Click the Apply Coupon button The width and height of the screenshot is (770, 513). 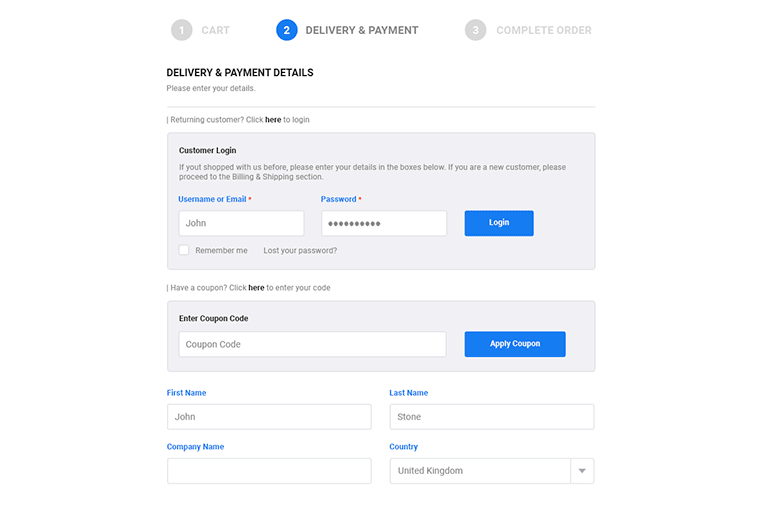[515, 344]
